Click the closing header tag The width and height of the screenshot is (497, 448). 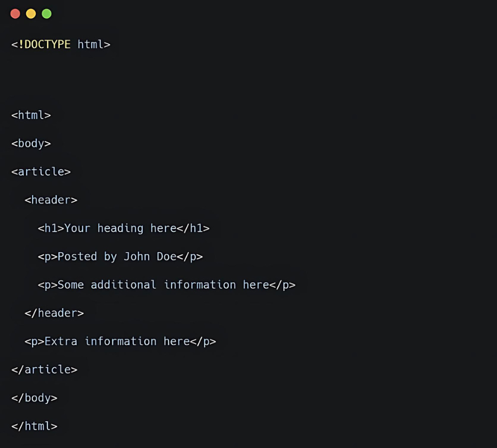click(x=54, y=313)
